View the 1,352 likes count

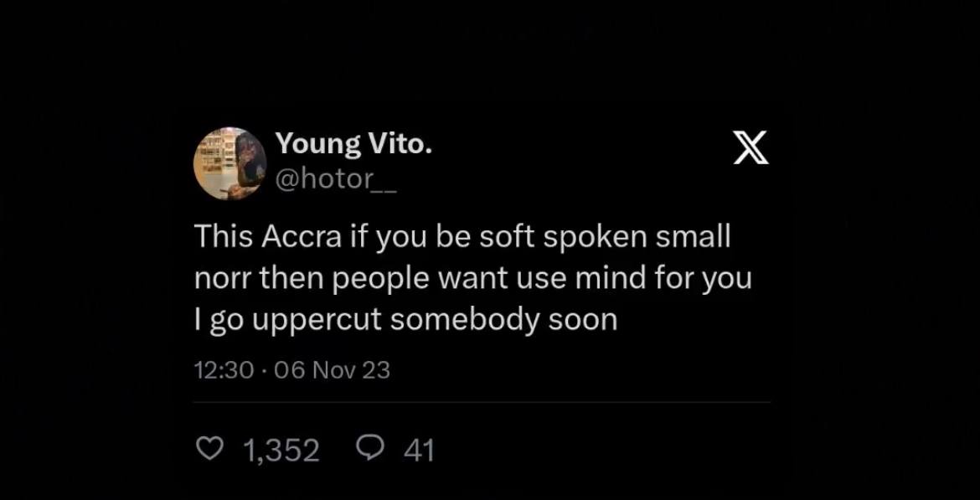[281, 451]
